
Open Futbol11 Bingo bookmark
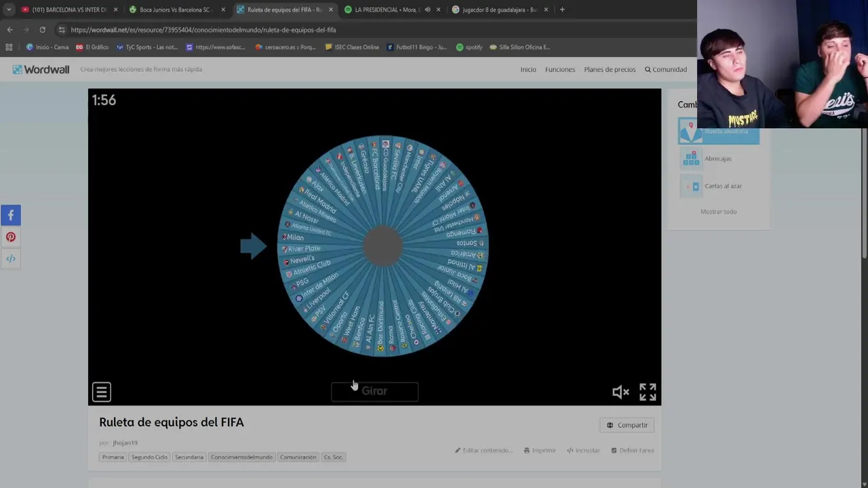pos(417,47)
